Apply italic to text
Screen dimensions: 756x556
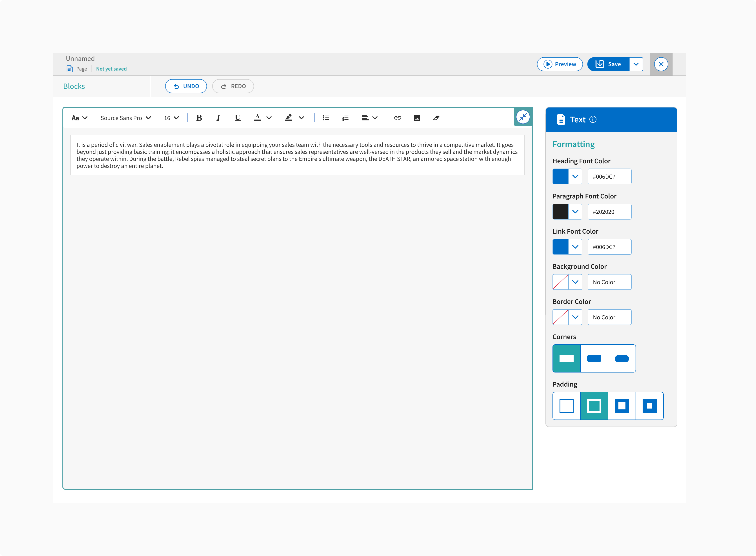[218, 118]
